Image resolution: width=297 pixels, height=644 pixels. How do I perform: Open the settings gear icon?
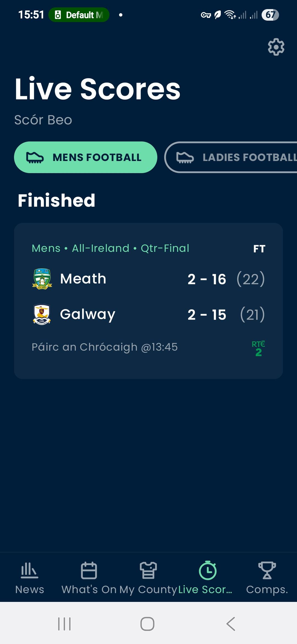[276, 47]
